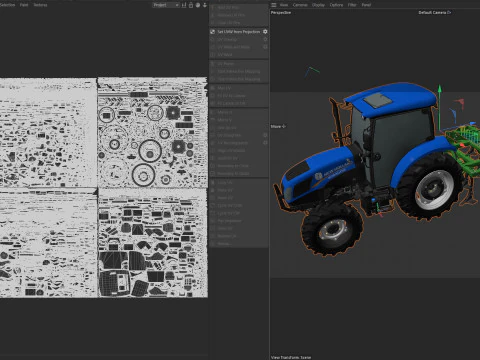Screen dimensions: 480x360
Task: Choose Copy UV command
Action: (x=239, y=183)
